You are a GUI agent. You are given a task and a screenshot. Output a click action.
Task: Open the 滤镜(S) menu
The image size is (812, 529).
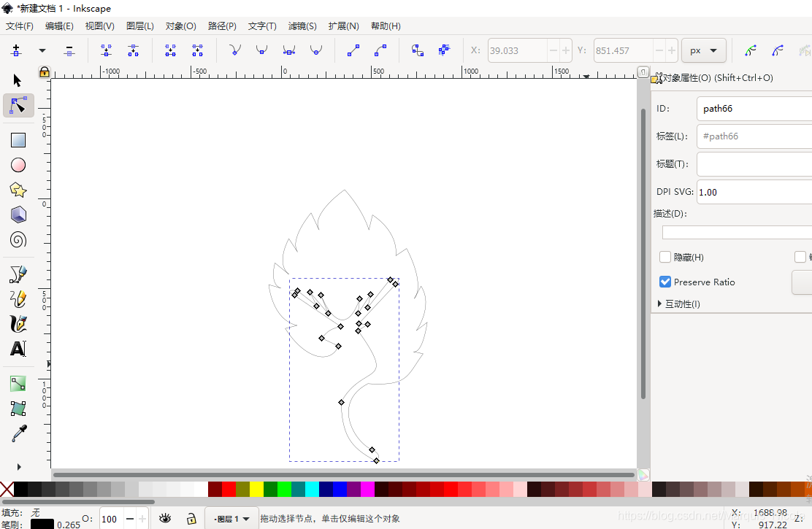point(302,26)
